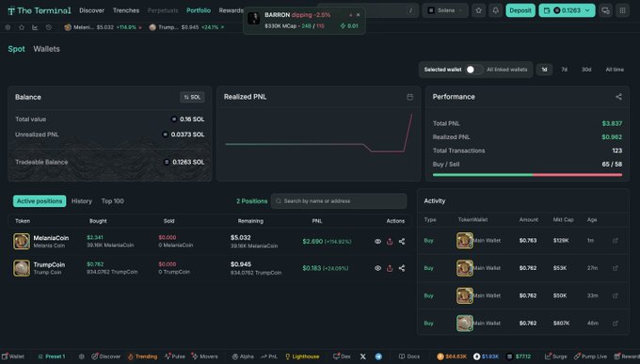Click the chart icon in ticker bar

[x=35, y=27]
